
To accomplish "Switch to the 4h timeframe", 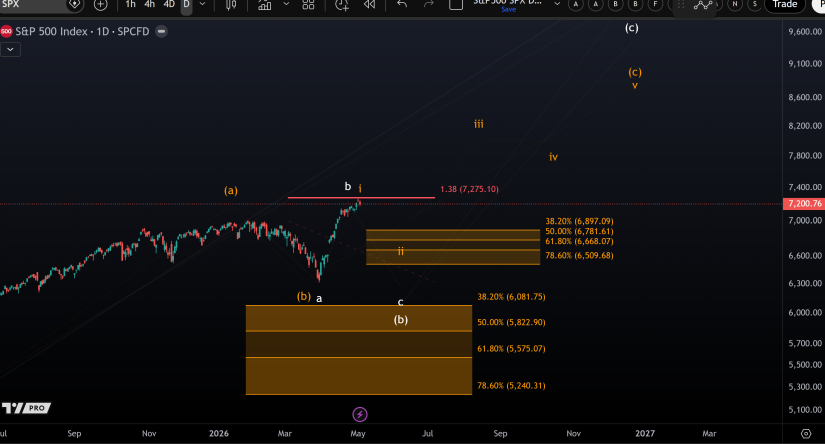I will click(149, 4).
